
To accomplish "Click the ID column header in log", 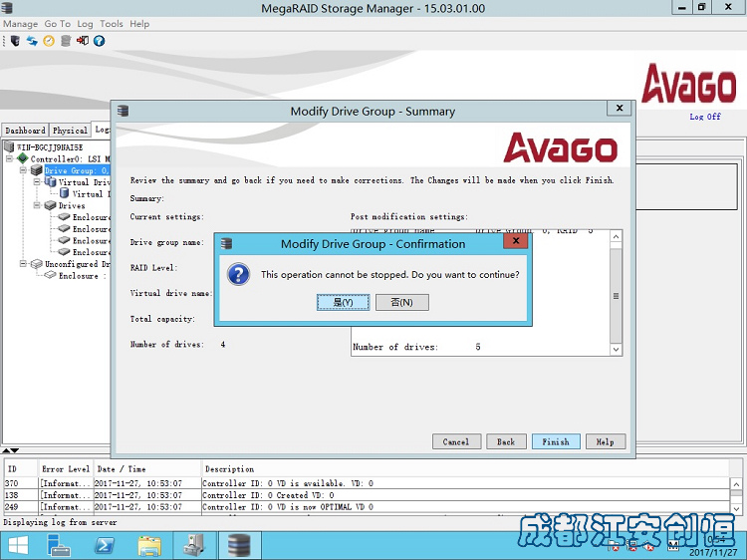I will coord(21,469).
